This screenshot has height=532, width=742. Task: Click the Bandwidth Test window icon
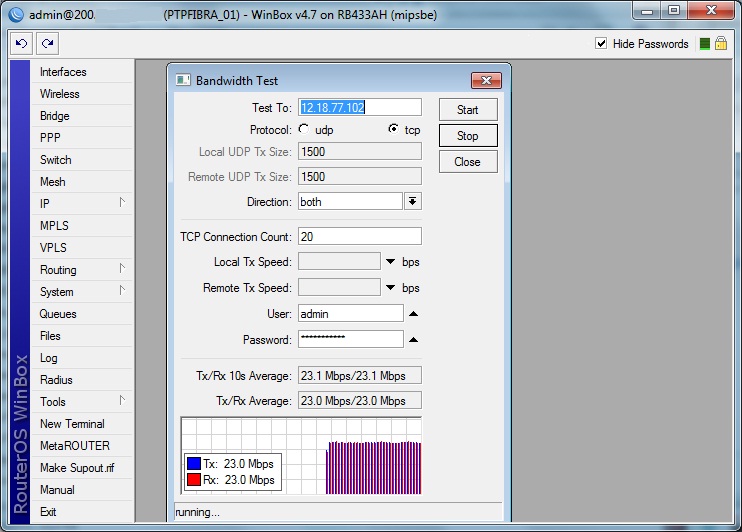coord(183,80)
